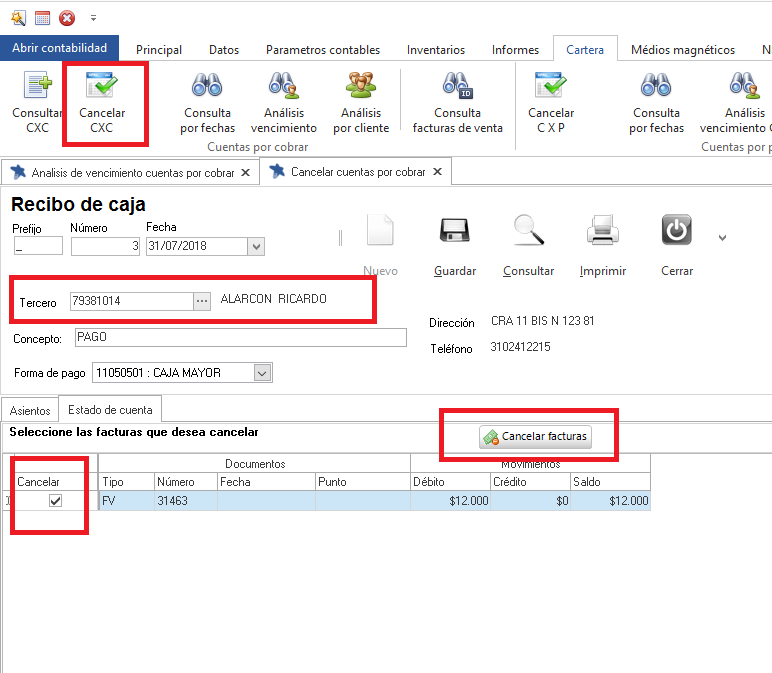
Task: Uncheck Cancelar checkbox for invoice 31463
Action: tap(56, 501)
